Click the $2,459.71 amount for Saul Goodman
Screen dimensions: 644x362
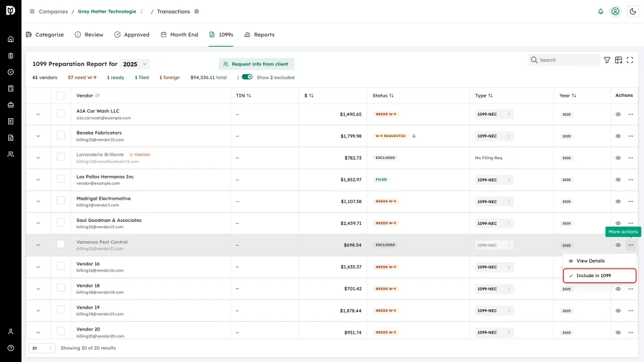point(351,223)
